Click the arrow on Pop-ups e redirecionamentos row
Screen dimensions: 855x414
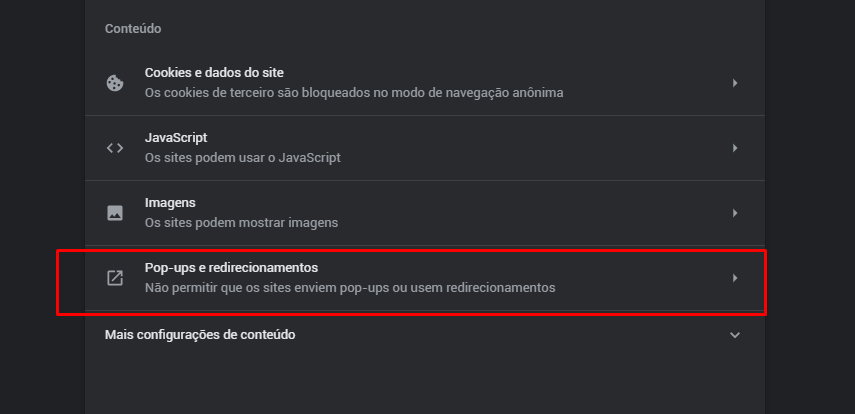(735, 278)
